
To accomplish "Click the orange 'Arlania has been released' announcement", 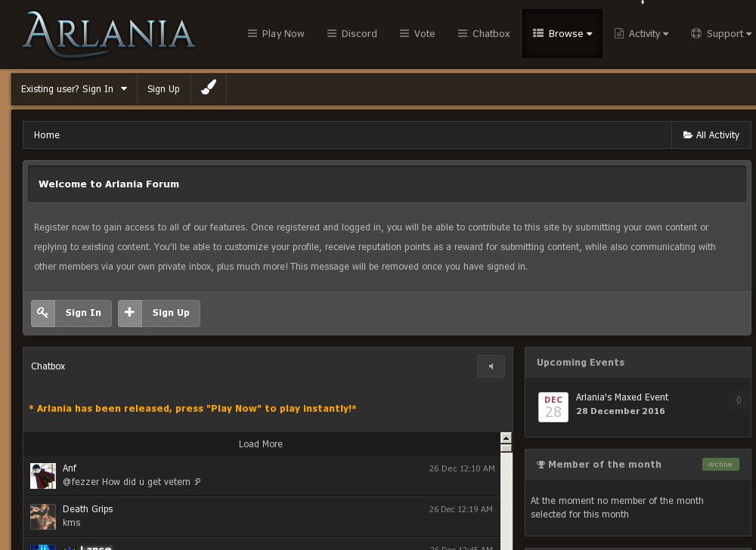I will point(193,409).
